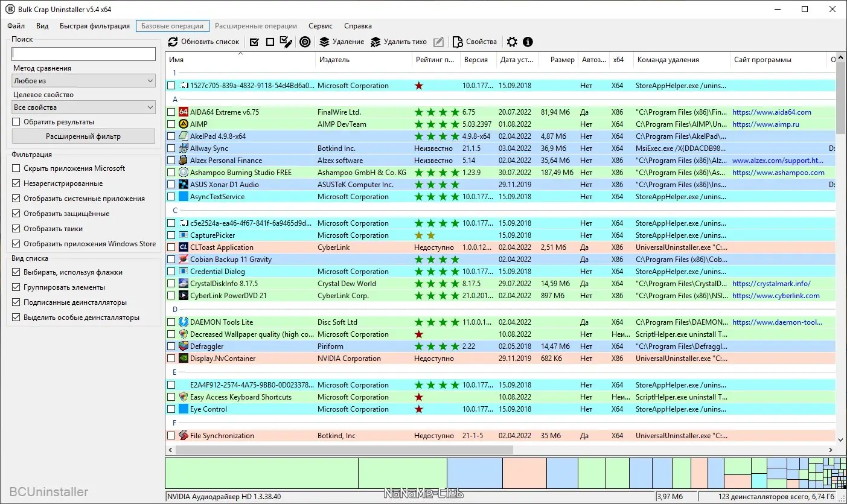This screenshot has height=504, width=847.
Task: Toggle Подписанные деинсталляторы checkbox
Action: (x=16, y=302)
